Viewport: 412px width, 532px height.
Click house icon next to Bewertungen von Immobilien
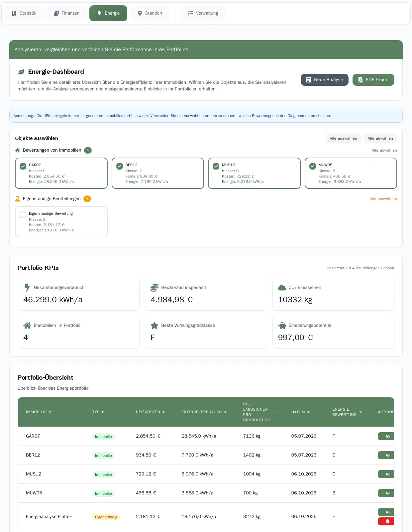pos(18,150)
